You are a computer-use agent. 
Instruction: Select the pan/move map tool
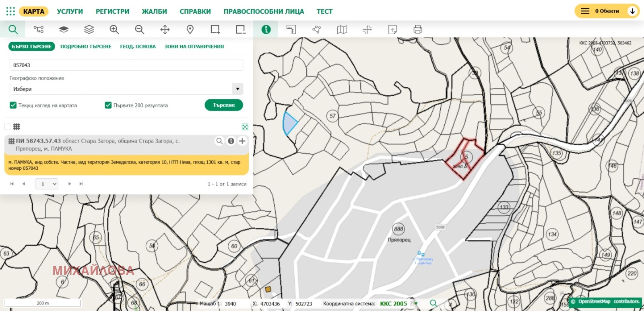tap(165, 29)
